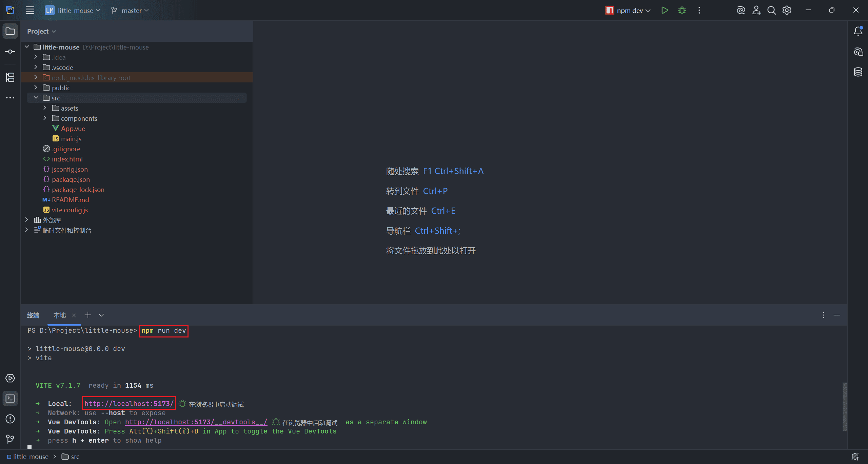The image size is (868, 464).
Task: Click the Debug bug icon
Action: coord(682,10)
